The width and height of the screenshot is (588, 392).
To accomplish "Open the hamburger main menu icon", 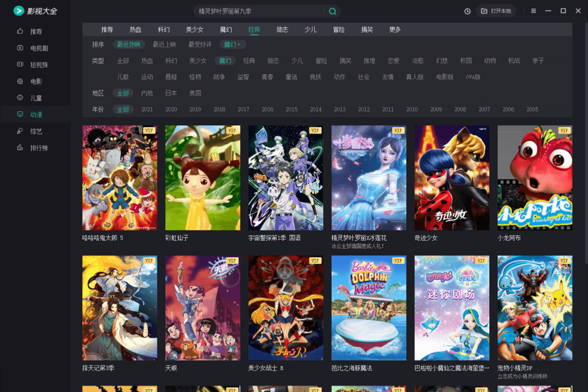I will [533, 11].
